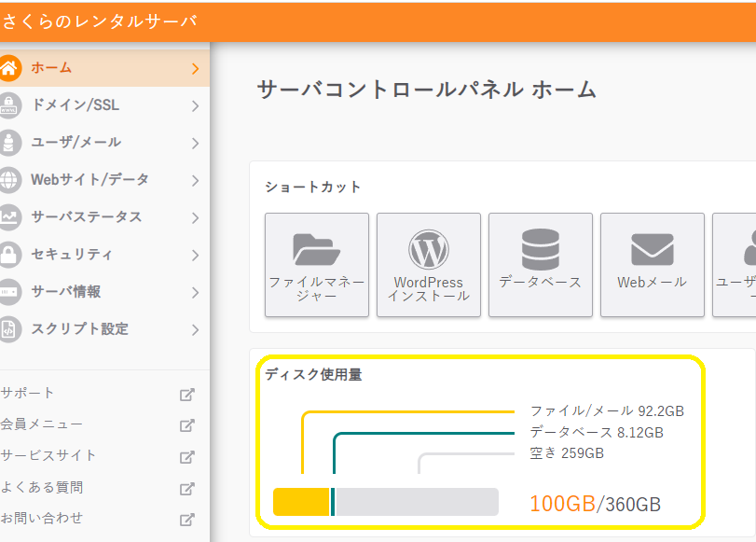Click the サーバステータス chart icon
The height and width of the screenshot is (542, 756).
click(x=9, y=217)
